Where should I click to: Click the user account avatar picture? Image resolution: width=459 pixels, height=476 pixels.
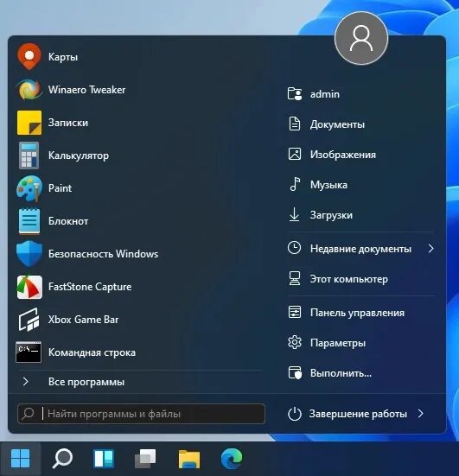(x=361, y=38)
